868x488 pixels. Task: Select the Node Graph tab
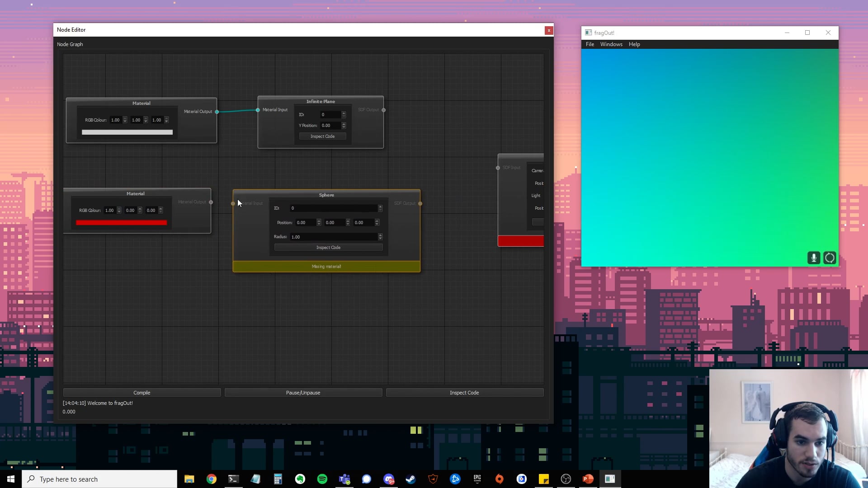click(x=70, y=44)
